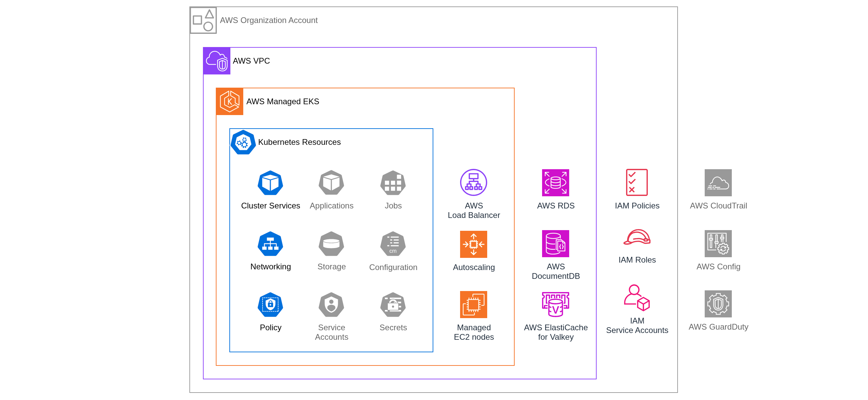868x400 pixels.
Task: Click the AWS Organization Account label
Action: (x=269, y=20)
